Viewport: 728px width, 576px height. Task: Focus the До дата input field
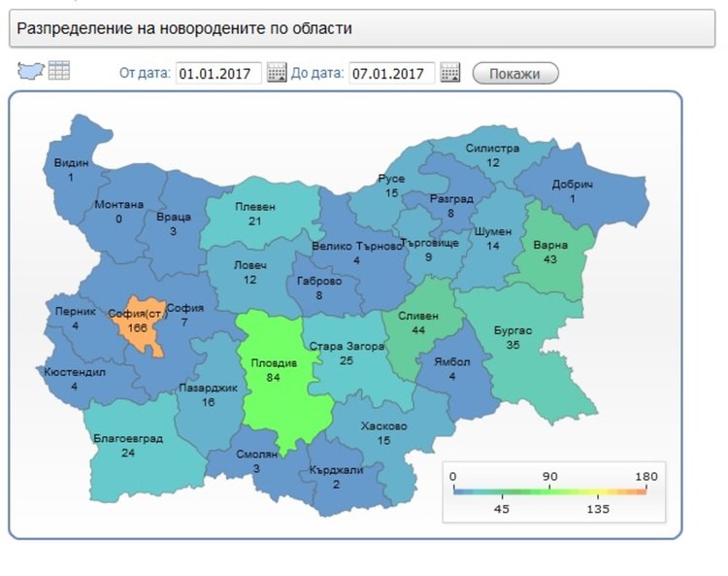[x=391, y=73]
